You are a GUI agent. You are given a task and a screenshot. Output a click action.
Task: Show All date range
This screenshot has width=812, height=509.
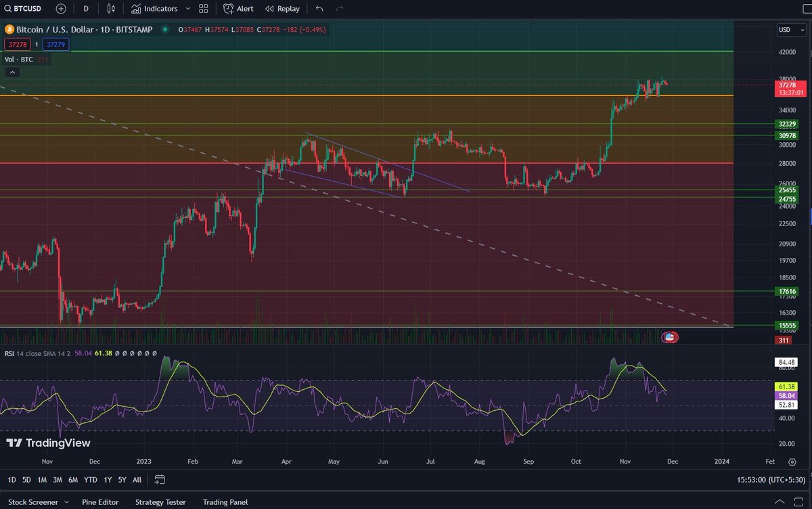tap(137, 479)
